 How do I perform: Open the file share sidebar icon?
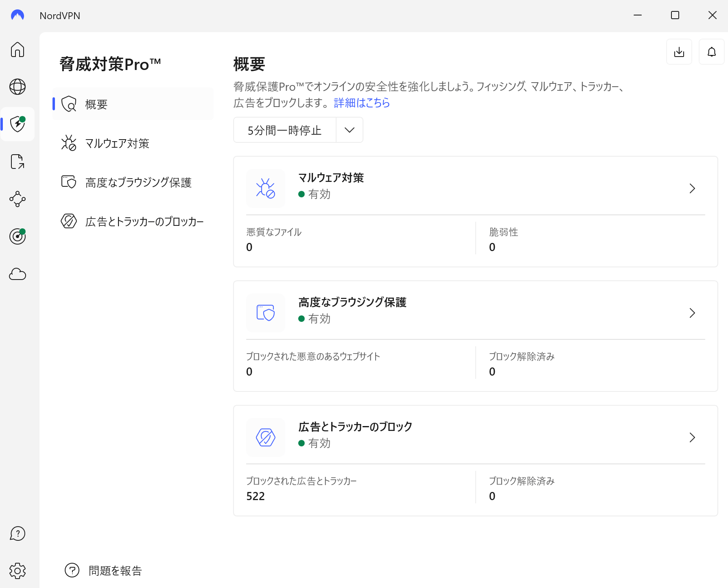pos(17,162)
